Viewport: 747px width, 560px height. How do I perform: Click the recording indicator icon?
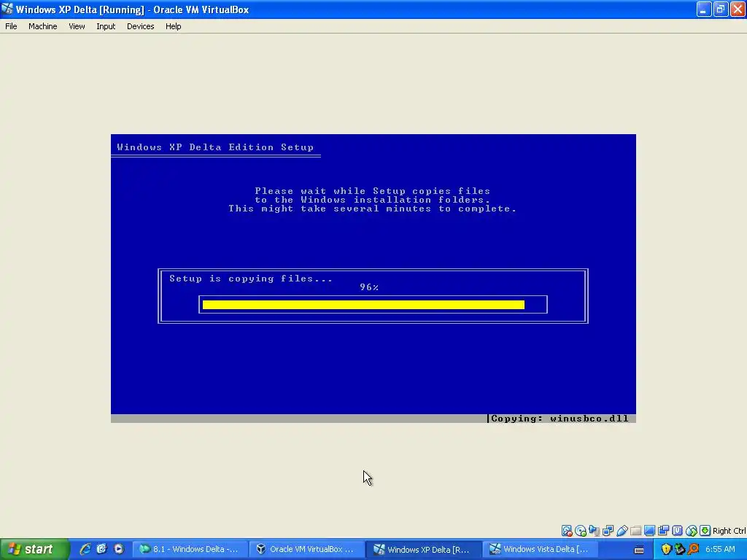coord(663,531)
